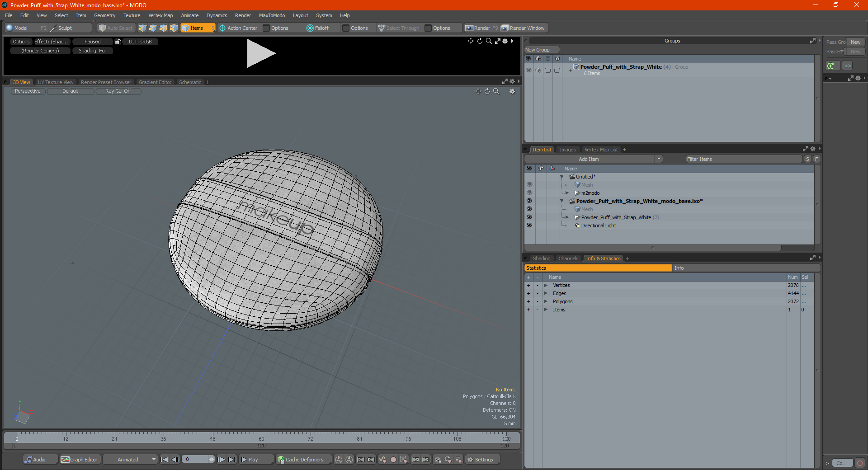This screenshot has height=470, width=868.
Task: Open Audio options
Action: (x=40, y=460)
